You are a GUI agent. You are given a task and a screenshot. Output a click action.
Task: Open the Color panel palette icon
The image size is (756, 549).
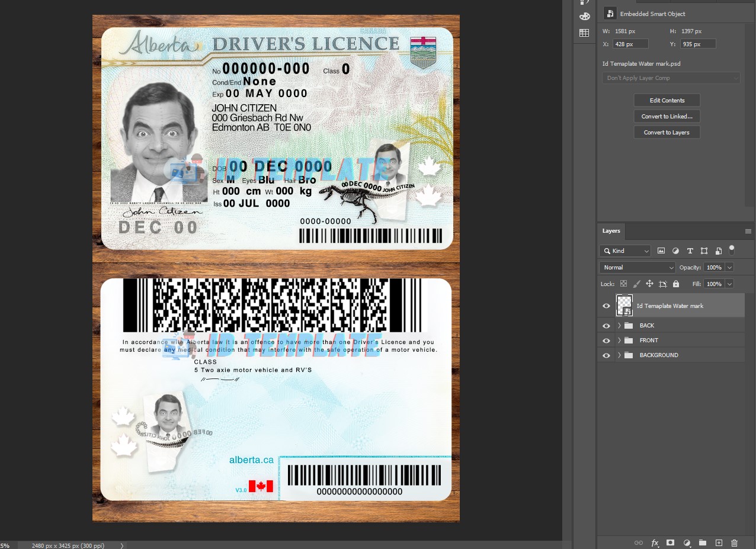pyautogui.click(x=584, y=17)
